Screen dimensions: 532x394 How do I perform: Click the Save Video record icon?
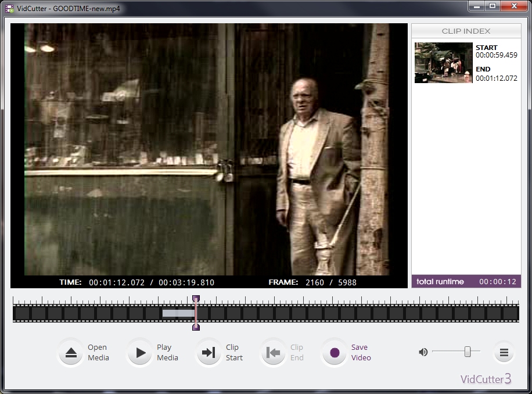click(335, 353)
